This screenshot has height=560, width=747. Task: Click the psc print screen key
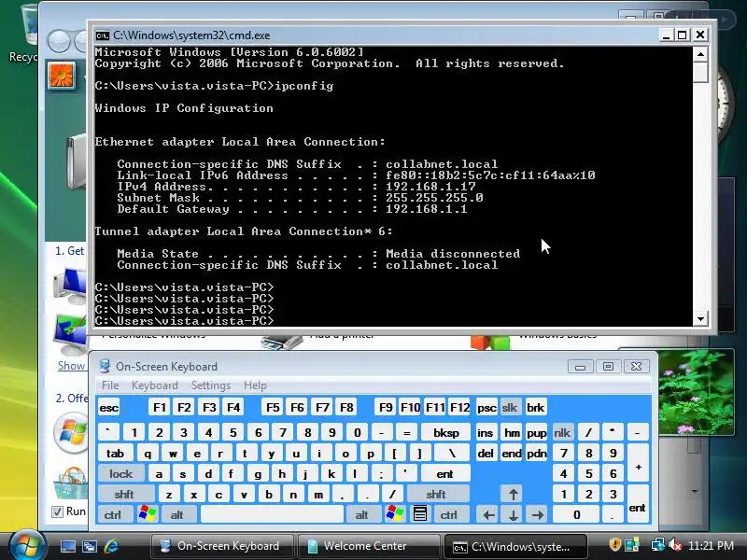point(486,408)
